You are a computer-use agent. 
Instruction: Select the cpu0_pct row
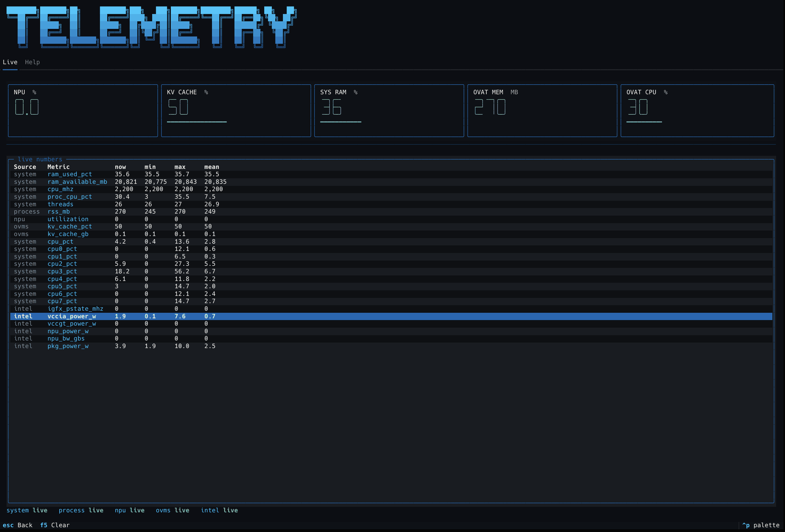coord(391,249)
